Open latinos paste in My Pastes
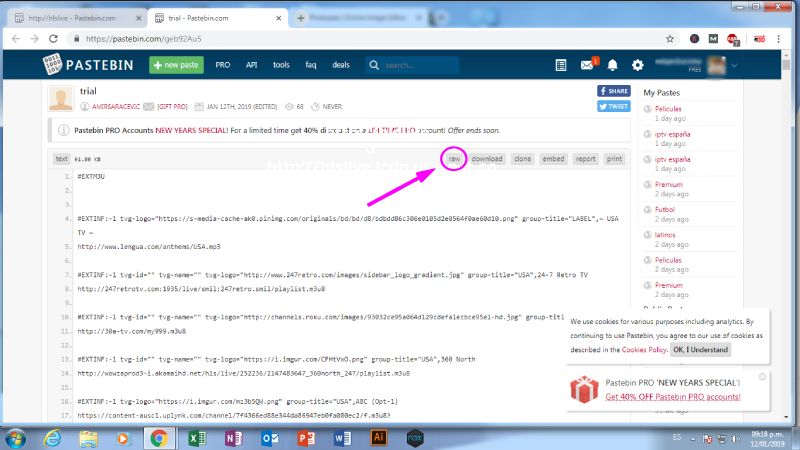 (x=665, y=235)
